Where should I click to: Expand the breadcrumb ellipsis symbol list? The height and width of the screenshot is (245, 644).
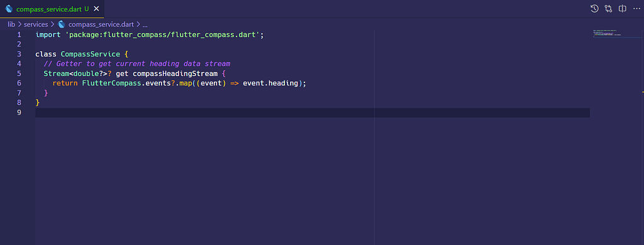[x=145, y=24]
